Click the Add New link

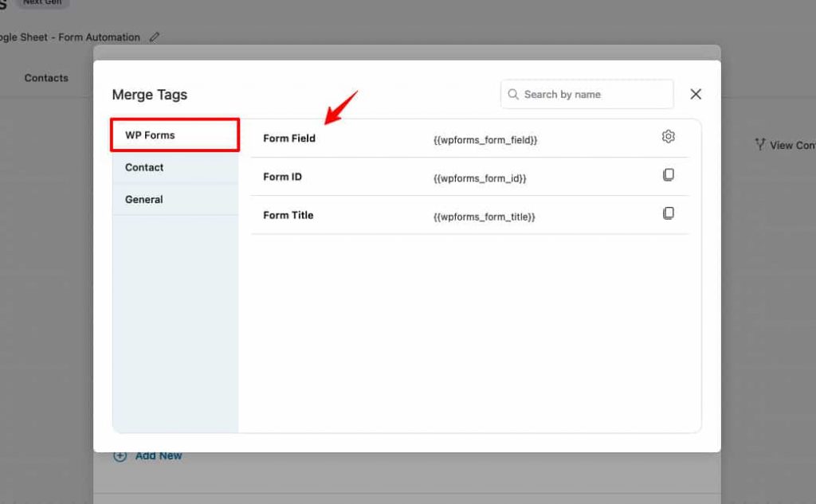click(159, 455)
